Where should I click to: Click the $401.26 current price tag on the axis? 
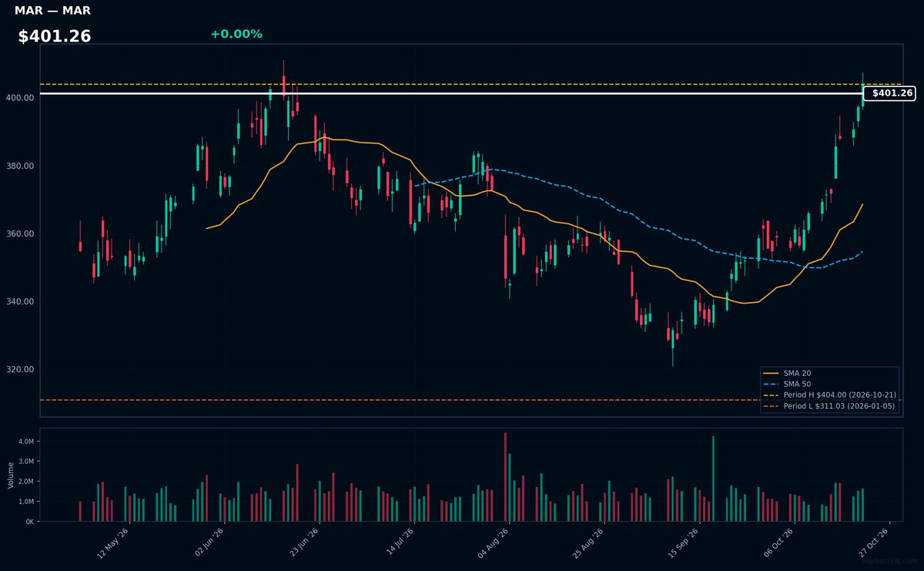click(889, 93)
